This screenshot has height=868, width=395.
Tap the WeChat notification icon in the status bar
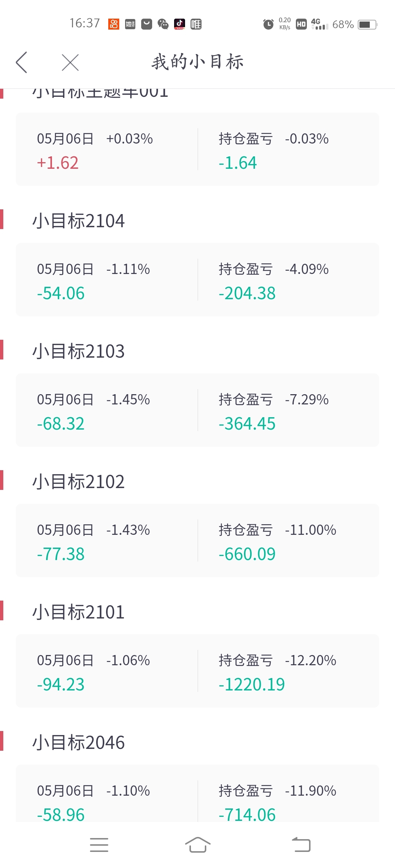[163, 24]
